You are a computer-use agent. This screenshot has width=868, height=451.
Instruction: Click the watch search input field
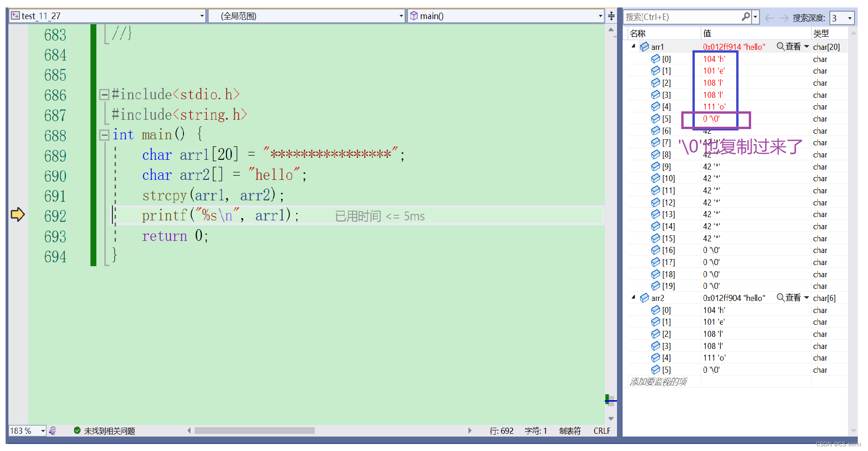682,17
